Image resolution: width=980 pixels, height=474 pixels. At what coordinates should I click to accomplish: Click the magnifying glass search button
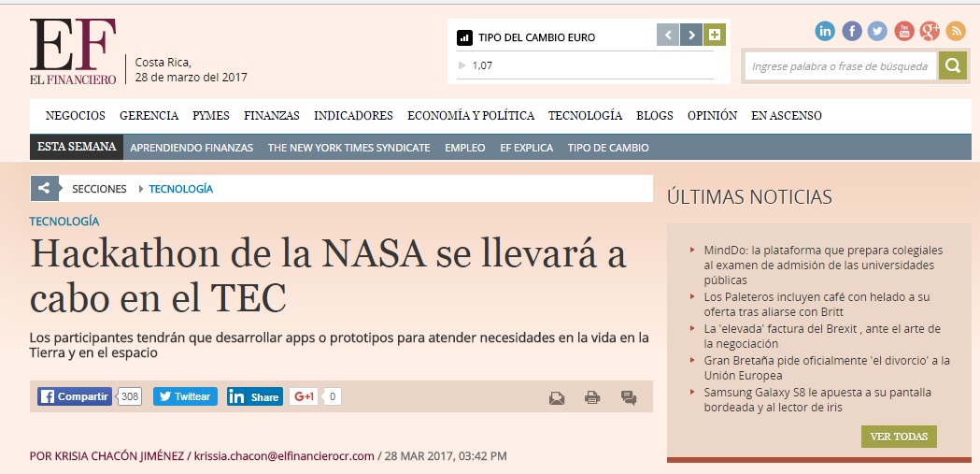pos(952,65)
